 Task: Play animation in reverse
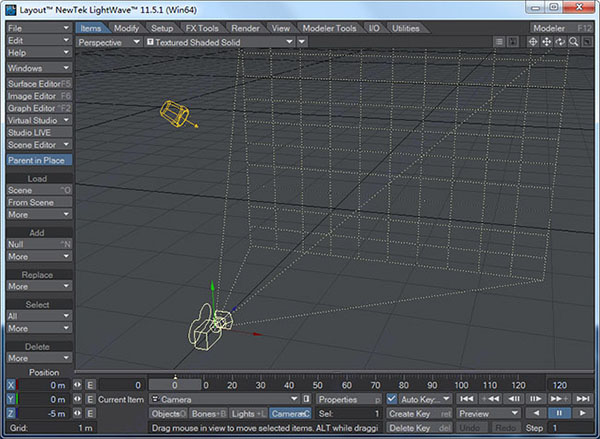pos(536,413)
